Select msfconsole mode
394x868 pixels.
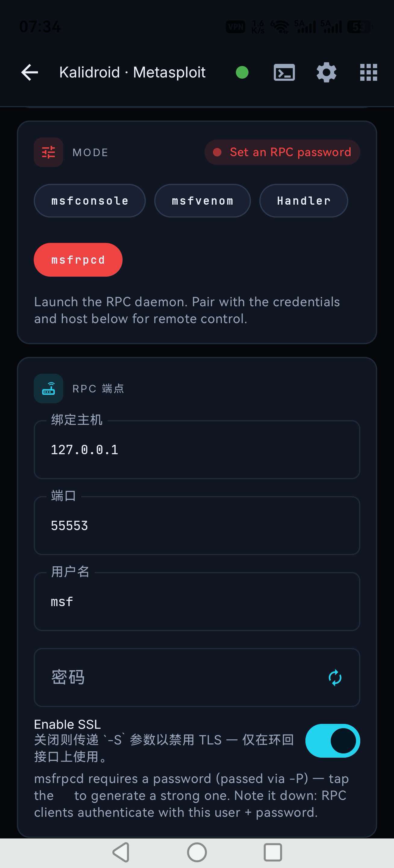pos(89,201)
